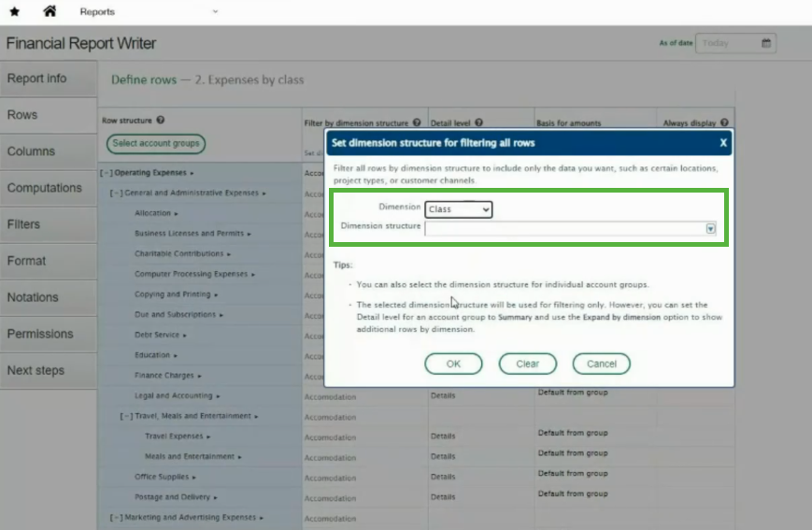Image resolution: width=812 pixels, height=530 pixels.
Task: Switch to the Columns tab
Action: 32,151
